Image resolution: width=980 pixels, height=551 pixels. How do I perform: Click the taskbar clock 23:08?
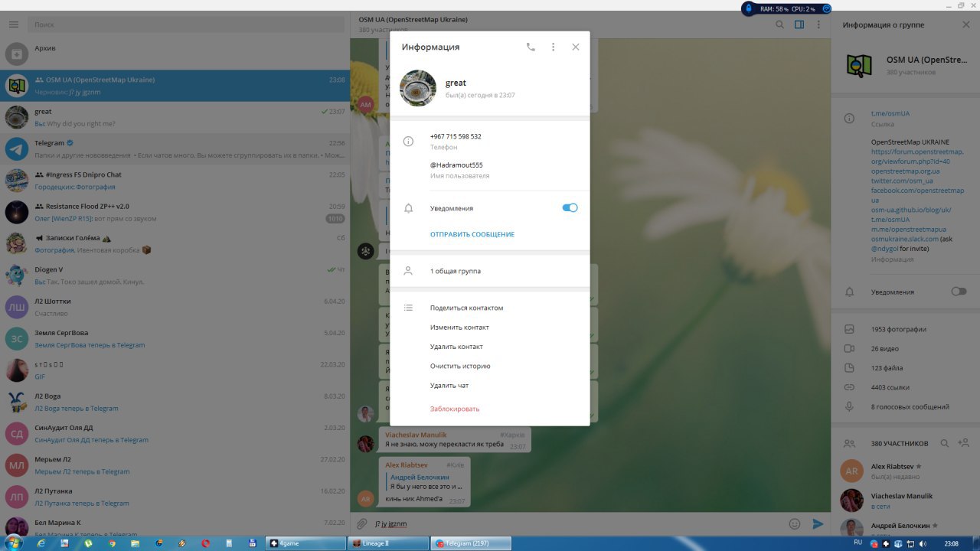pyautogui.click(x=952, y=543)
